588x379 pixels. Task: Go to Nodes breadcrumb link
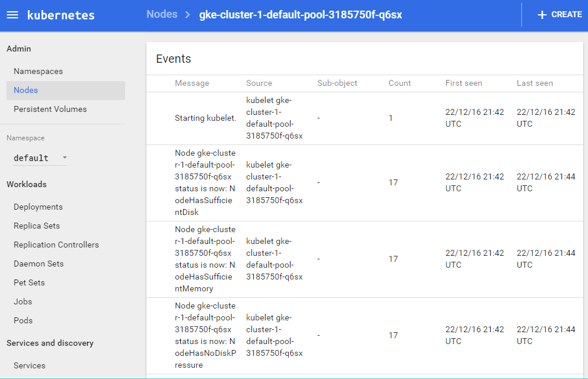[162, 14]
